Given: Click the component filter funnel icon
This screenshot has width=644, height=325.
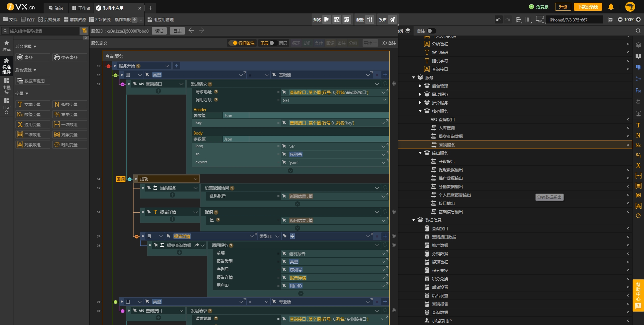Looking at the screenshot, I should [84, 31].
